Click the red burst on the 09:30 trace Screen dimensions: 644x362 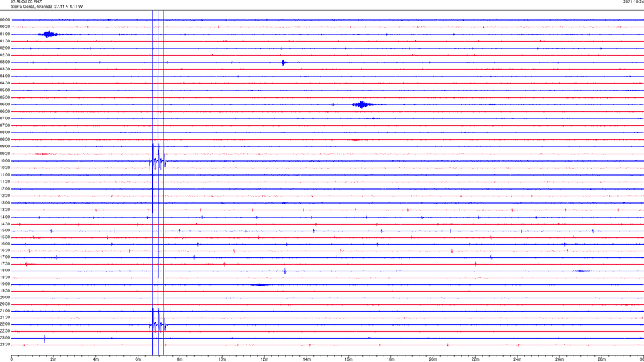tap(42, 154)
